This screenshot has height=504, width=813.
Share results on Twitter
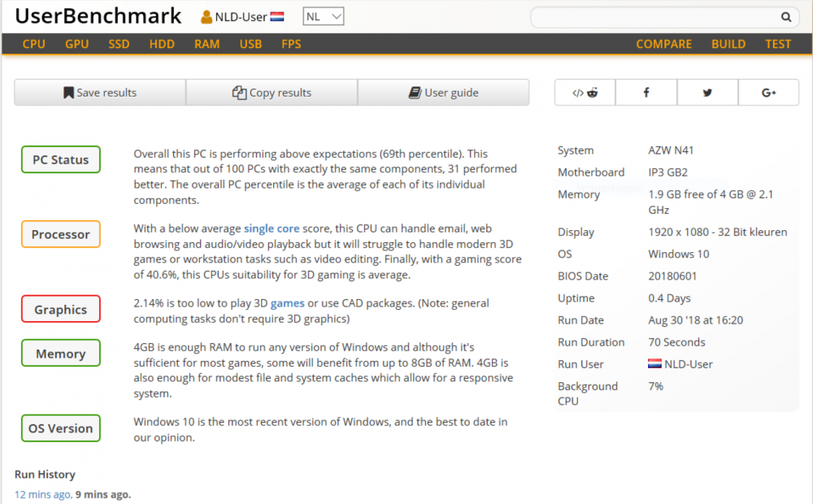[x=707, y=93]
